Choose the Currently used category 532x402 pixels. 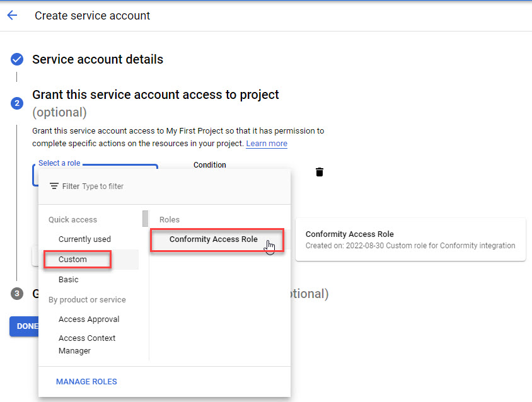84,239
